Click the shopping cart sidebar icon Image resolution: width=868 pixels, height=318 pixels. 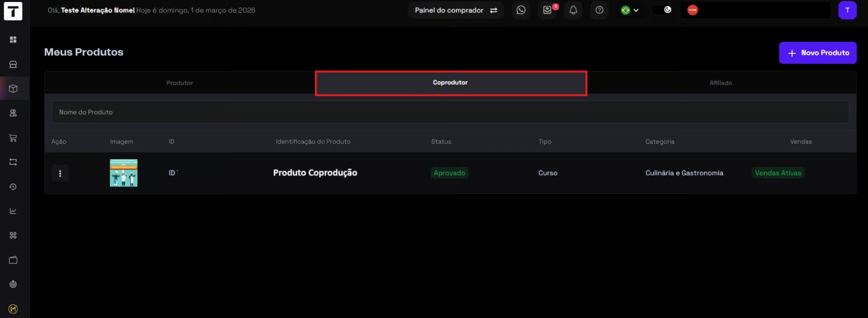click(13, 138)
